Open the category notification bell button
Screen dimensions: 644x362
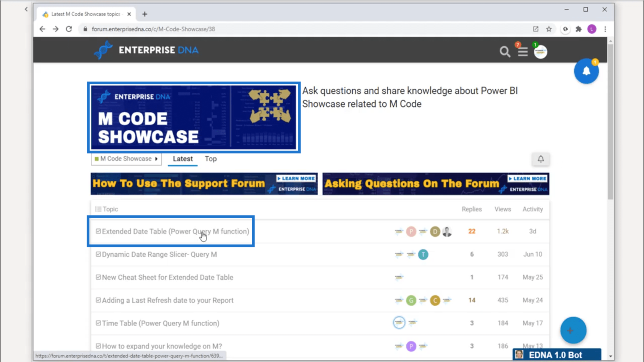tap(540, 159)
